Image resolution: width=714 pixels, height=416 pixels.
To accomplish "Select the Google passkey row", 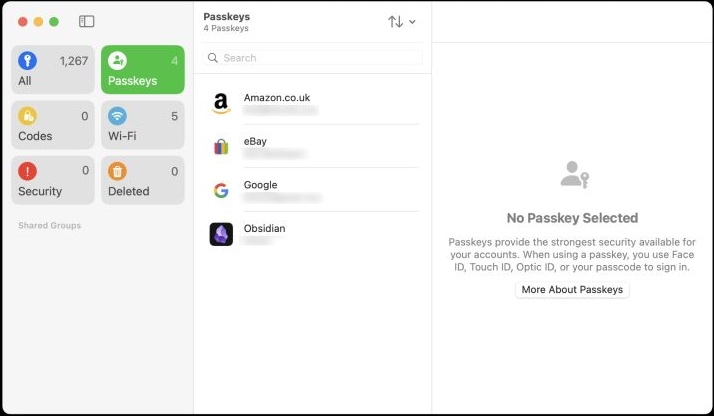I will click(x=312, y=191).
